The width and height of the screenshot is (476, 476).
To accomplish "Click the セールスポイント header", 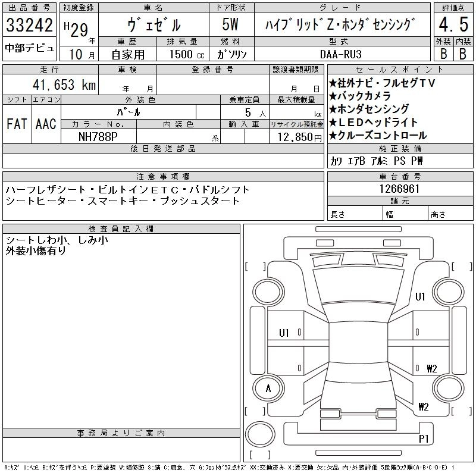I will (400, 70).
